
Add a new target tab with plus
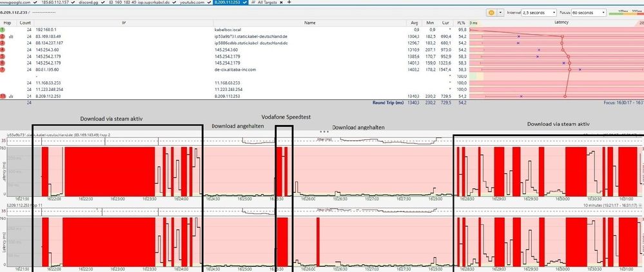point(289,2)
